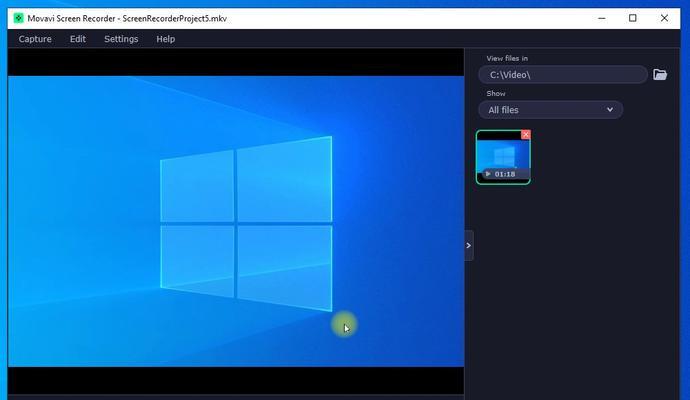690x400 pixels.
Task: Maximize the Movavi Screen Recorder window
Action: point(632,18)
